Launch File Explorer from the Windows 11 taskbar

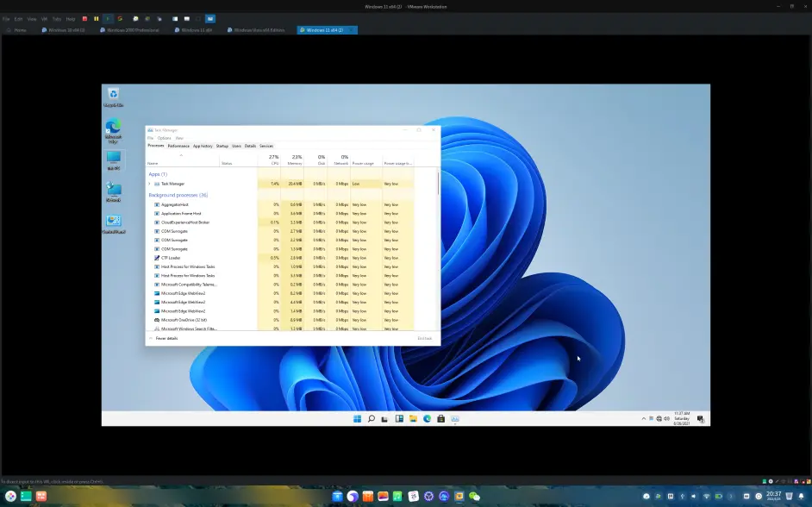413,418
